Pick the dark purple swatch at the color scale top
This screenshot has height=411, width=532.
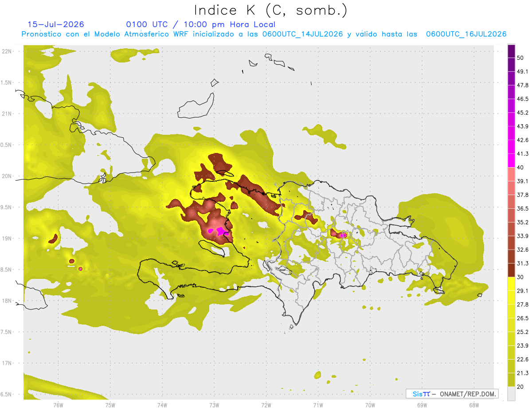point(511,51)
